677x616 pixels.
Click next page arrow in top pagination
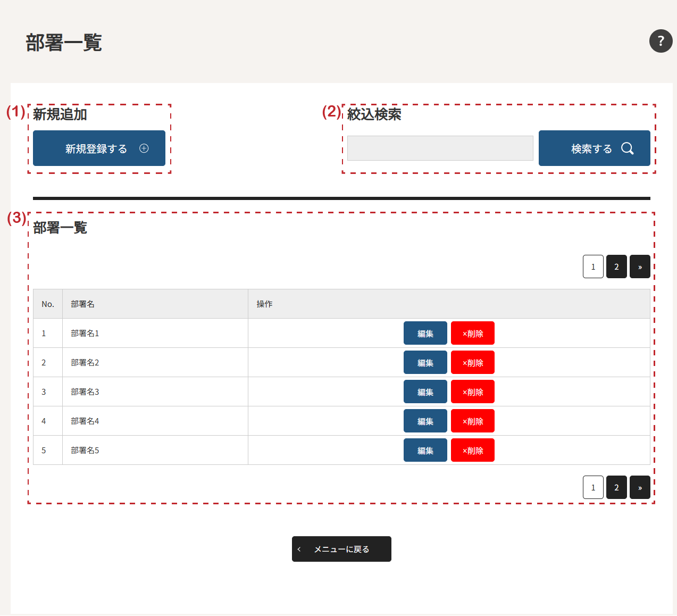(640, 267)
